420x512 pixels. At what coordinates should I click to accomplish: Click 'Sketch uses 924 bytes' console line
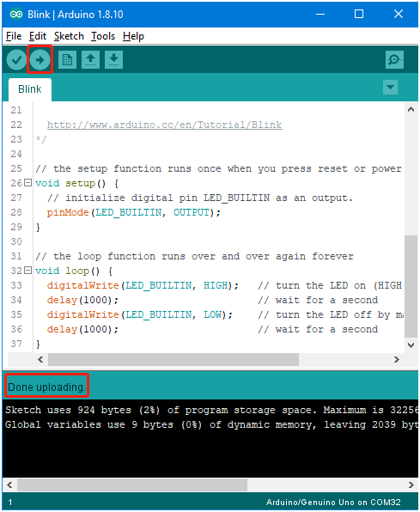(x=211, y=410)
